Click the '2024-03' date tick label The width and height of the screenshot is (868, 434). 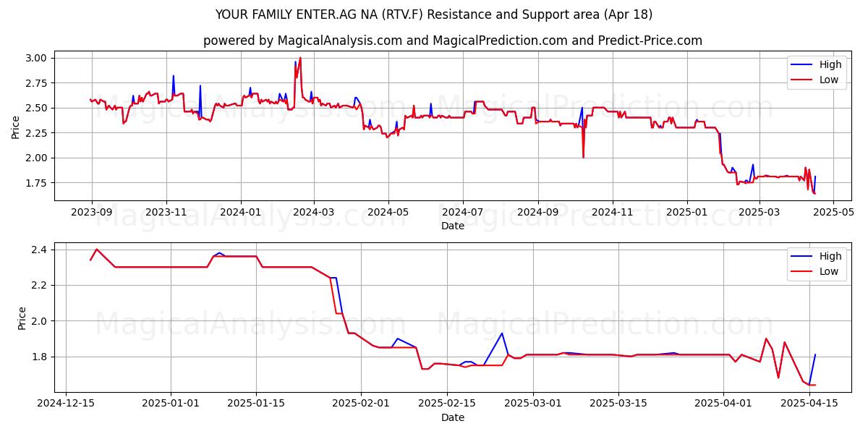pyautogui.click(x=314, y=213)
